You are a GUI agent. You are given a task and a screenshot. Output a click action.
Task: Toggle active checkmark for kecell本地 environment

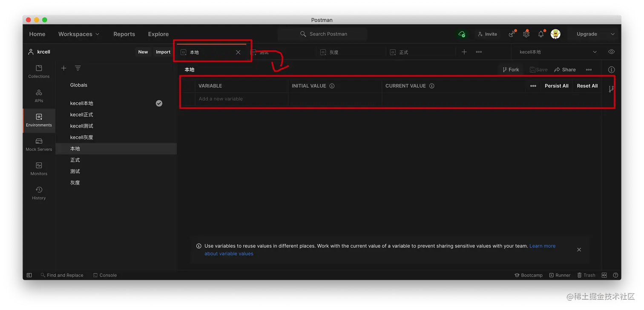[159, 103]
